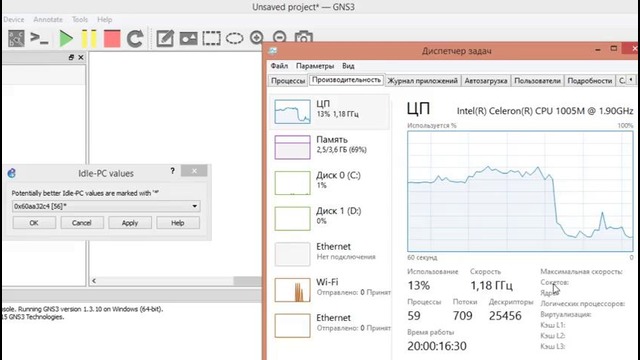Select the Ethernet item with Нет подключения
This screenshot has height=360, width=640.
[329, 254]
